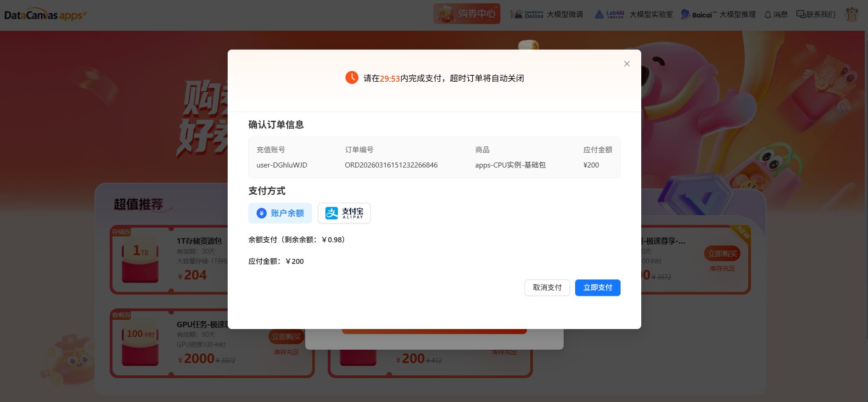
Task: Open the 购券中心 coupon center banner
Action: (466, 14)
